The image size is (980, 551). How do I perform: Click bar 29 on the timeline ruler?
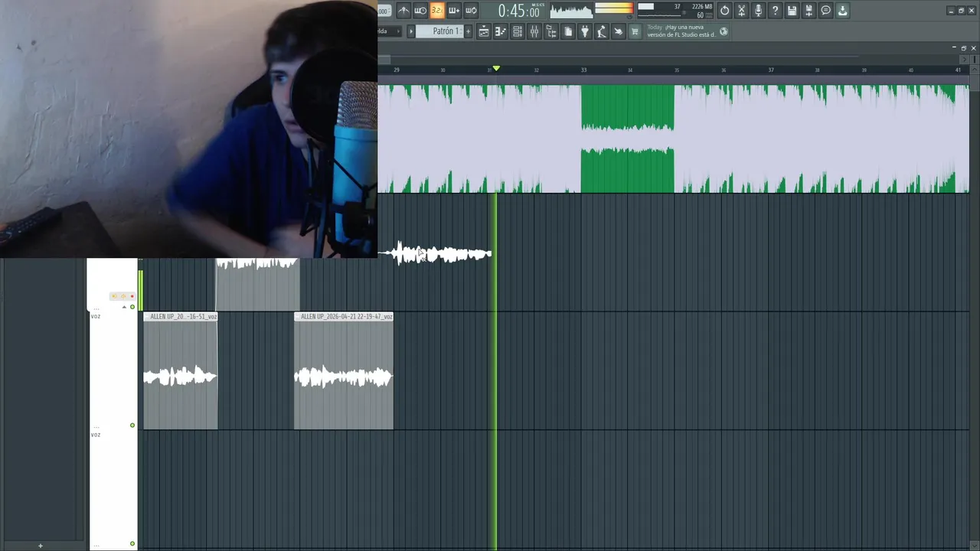[397, 70]
